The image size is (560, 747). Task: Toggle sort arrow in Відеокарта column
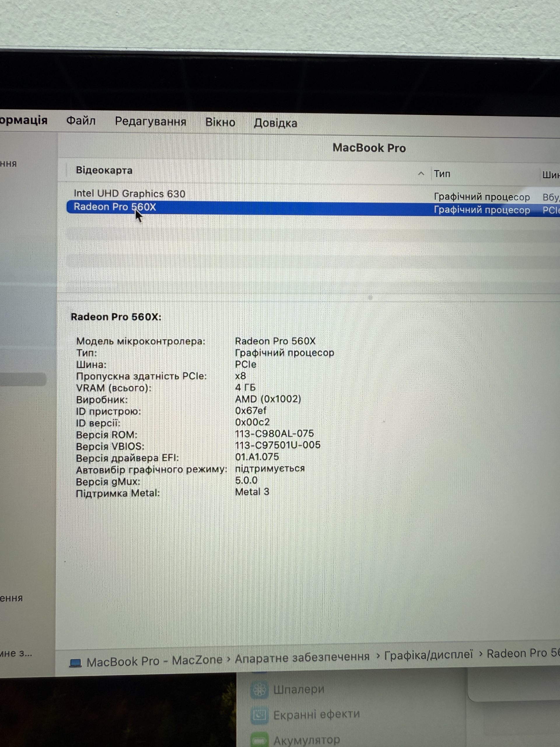[421, 174]
